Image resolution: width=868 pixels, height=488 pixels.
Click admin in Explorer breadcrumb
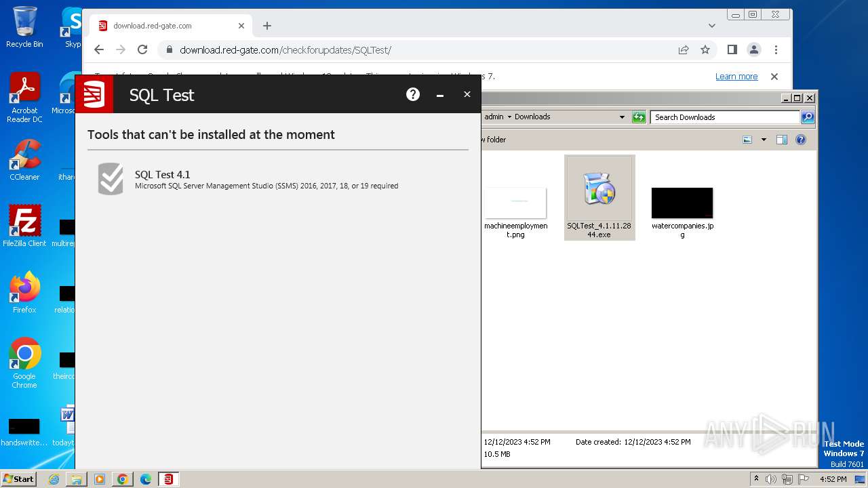click(x=494, y=117)
